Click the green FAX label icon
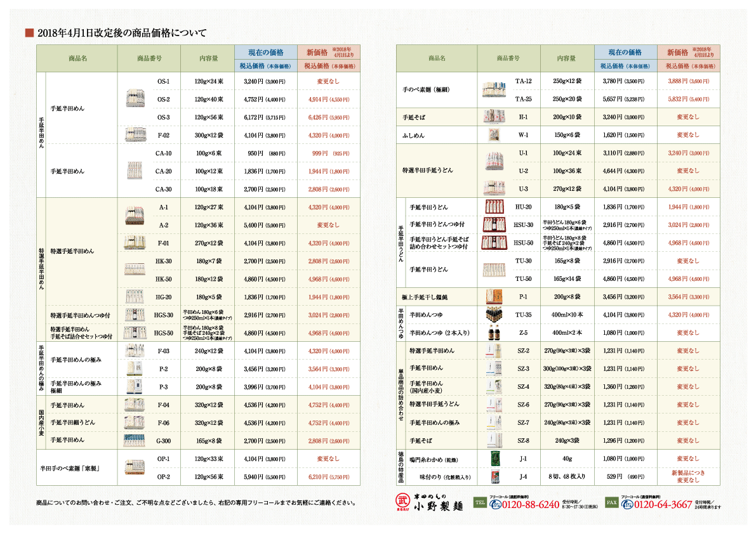The image size is (756, 534). pyautogui.click(x=611, y=504)
